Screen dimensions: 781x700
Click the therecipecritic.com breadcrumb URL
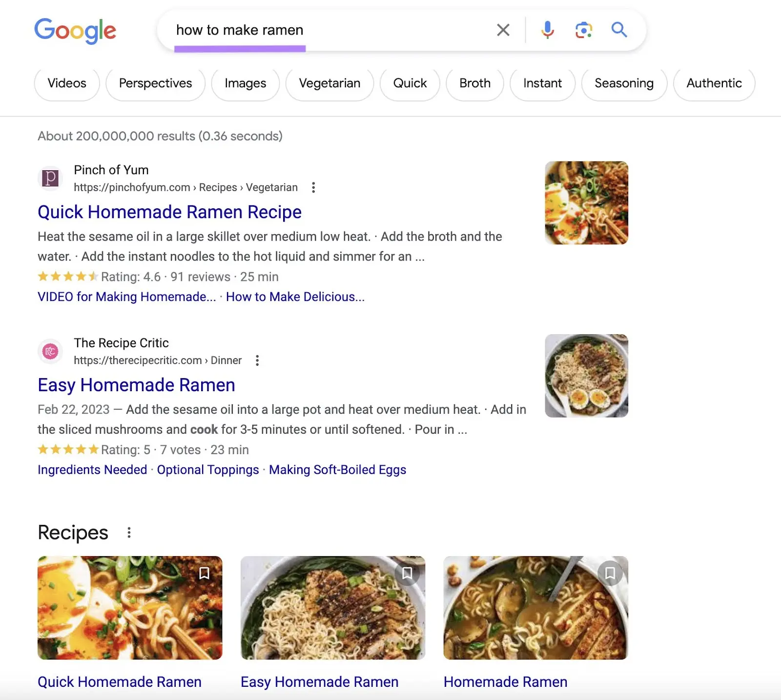tap(158, 360)
